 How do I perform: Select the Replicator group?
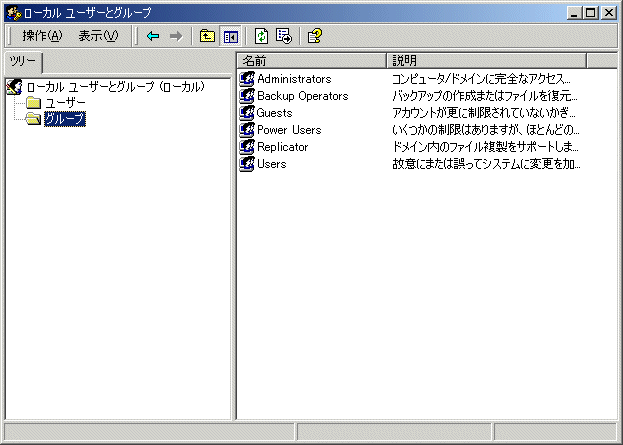pyautogui.click(x=282, y=147)
